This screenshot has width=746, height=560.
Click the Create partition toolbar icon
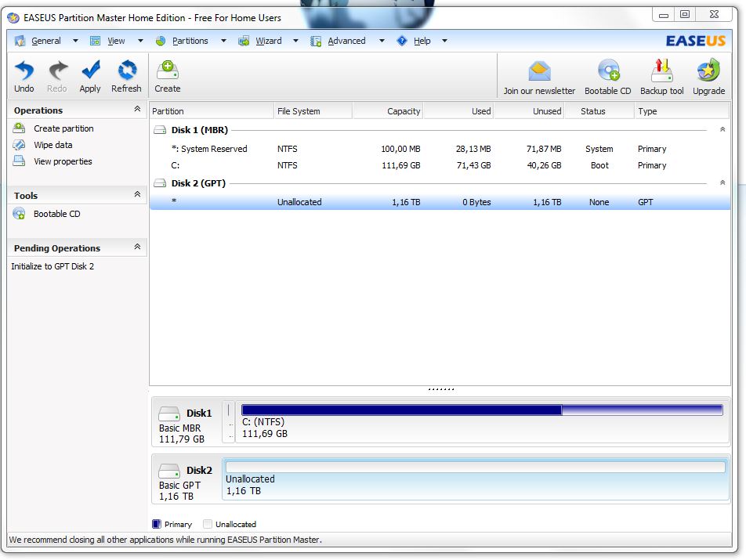point(168,70)
